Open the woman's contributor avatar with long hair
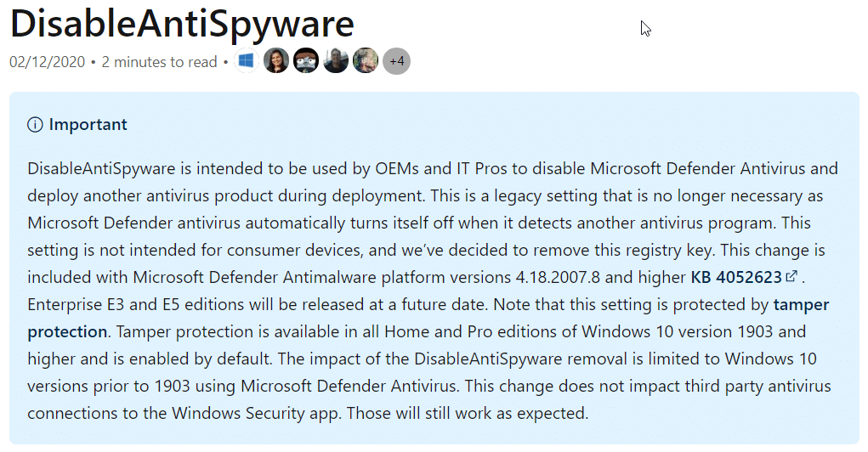This screenshot has width=868, height=452. (276, 61)
